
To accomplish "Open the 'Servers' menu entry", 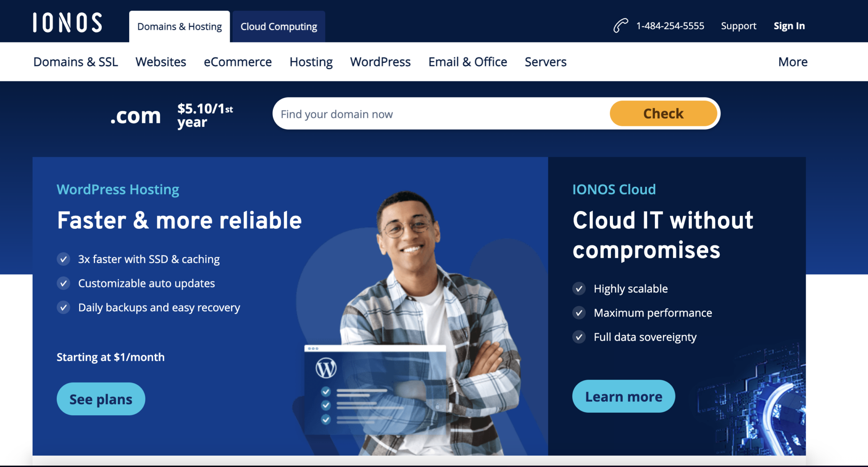I will (x=545, y=62).
